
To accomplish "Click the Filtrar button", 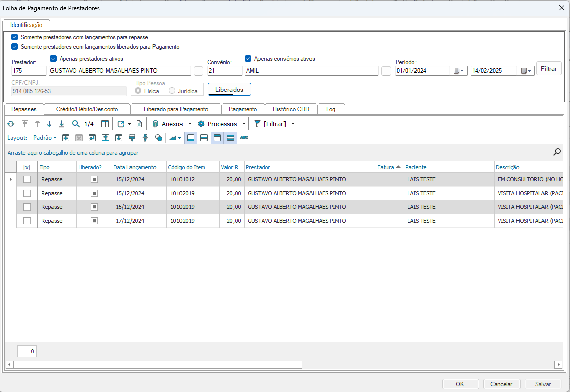I will 549,69.
